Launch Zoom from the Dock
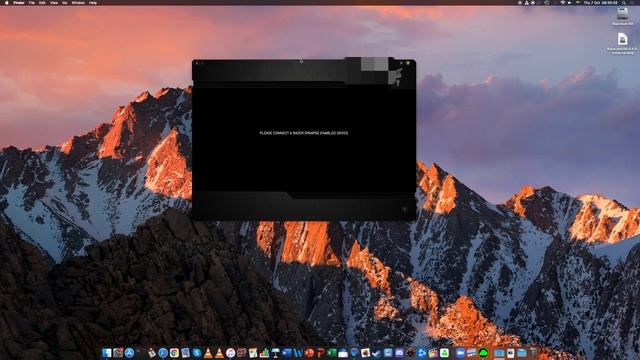 [460, 353]
